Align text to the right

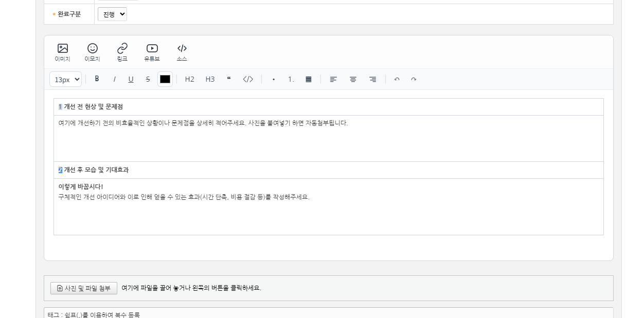[372, 79]
